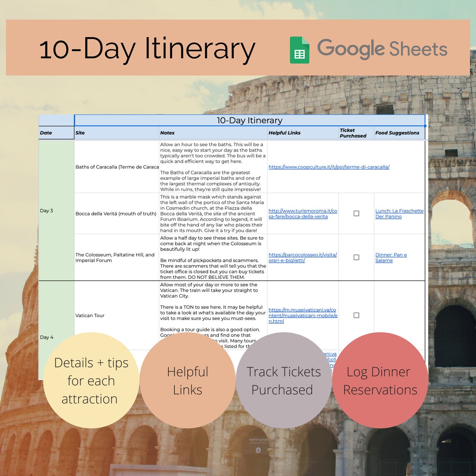
Task: Select the Vatican Tour site cell
Action: [116, 315]
